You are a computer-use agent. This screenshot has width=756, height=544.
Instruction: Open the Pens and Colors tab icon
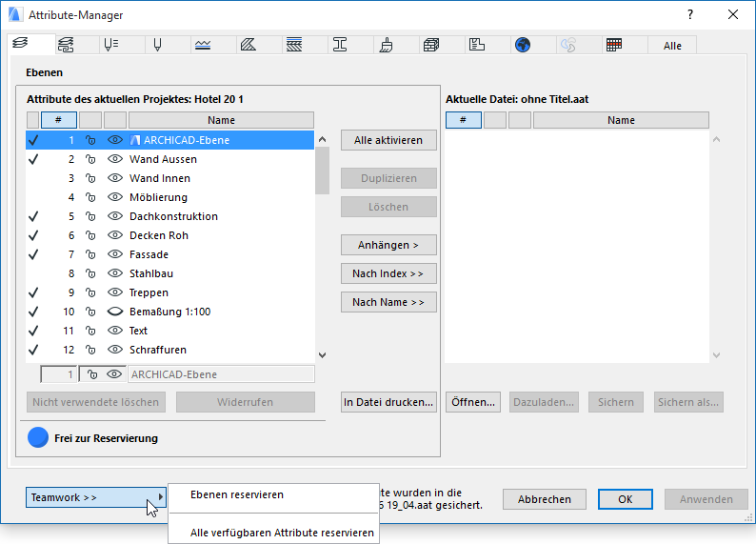point(157,45)
